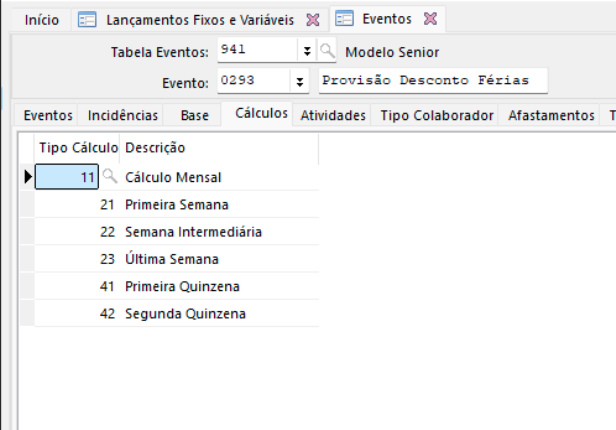Click the Lançamentos Fixos e Variáveis tab icon
616x430 pixels.
coord(87,19)
